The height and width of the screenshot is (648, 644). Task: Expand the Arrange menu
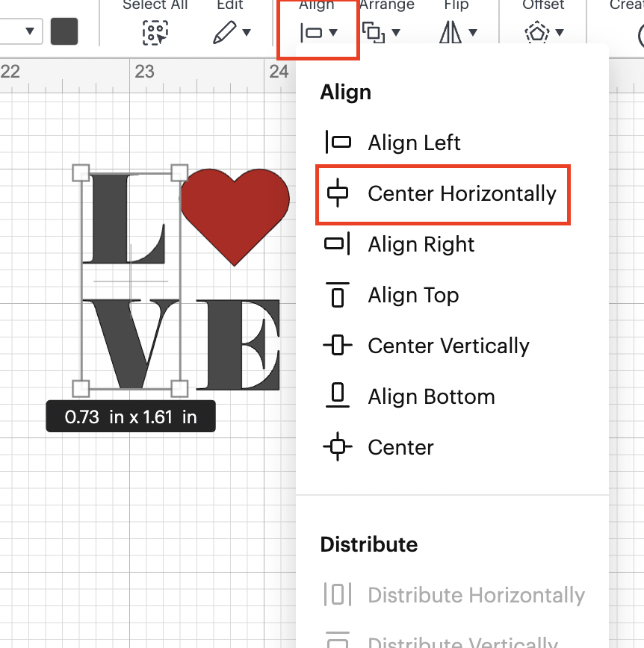pos(381,33)
